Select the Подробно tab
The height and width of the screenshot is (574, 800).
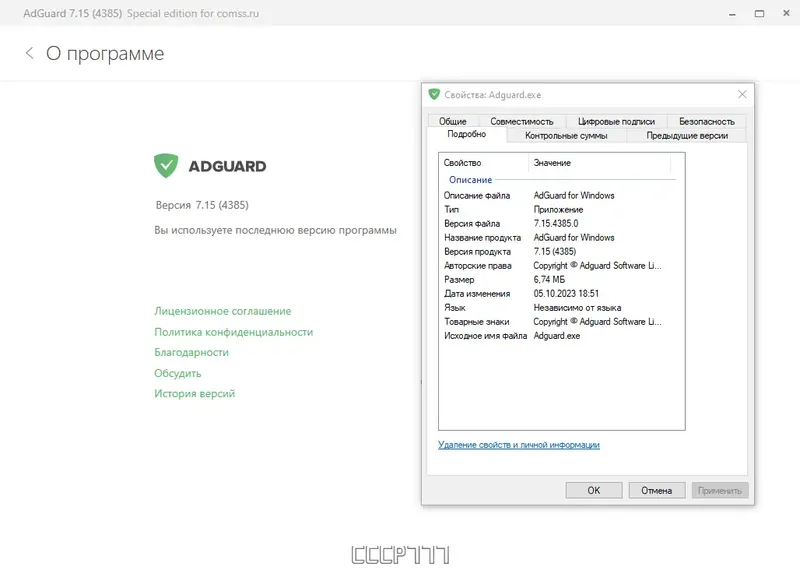[466, 134]
